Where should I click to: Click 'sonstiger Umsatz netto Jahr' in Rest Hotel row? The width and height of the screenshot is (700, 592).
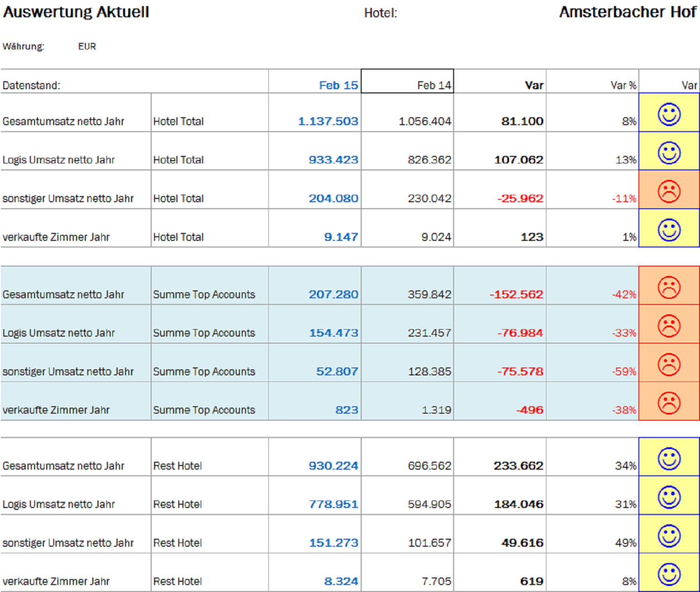[x=68, y=543]
